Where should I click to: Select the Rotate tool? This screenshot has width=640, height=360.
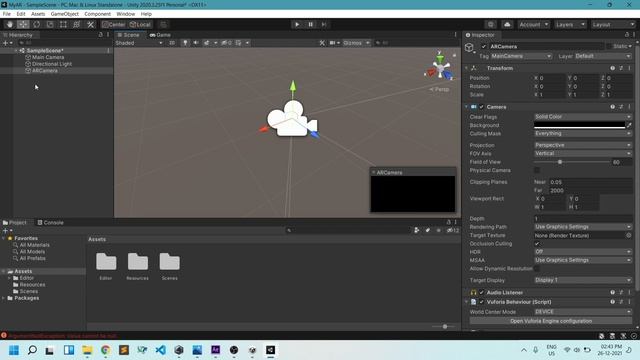[36, 24]
